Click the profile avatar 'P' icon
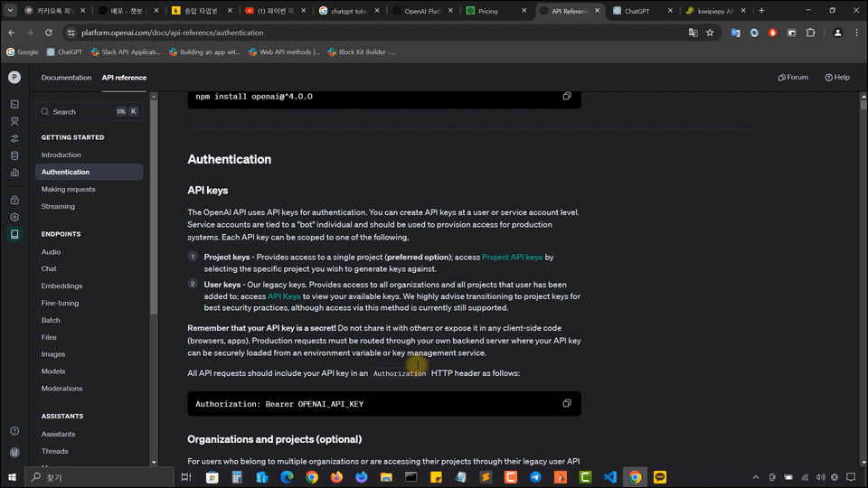This screenshot has width=868, height=488. pos(14,78)
